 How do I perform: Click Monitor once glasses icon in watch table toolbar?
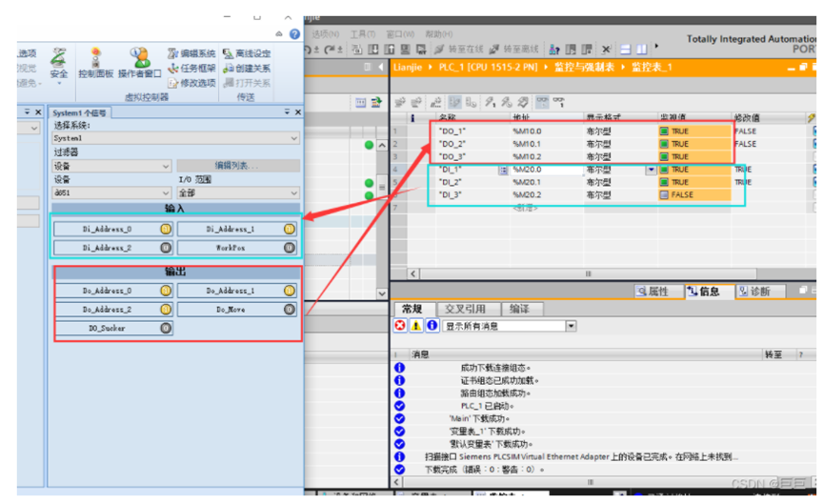(x=558, y=102)
